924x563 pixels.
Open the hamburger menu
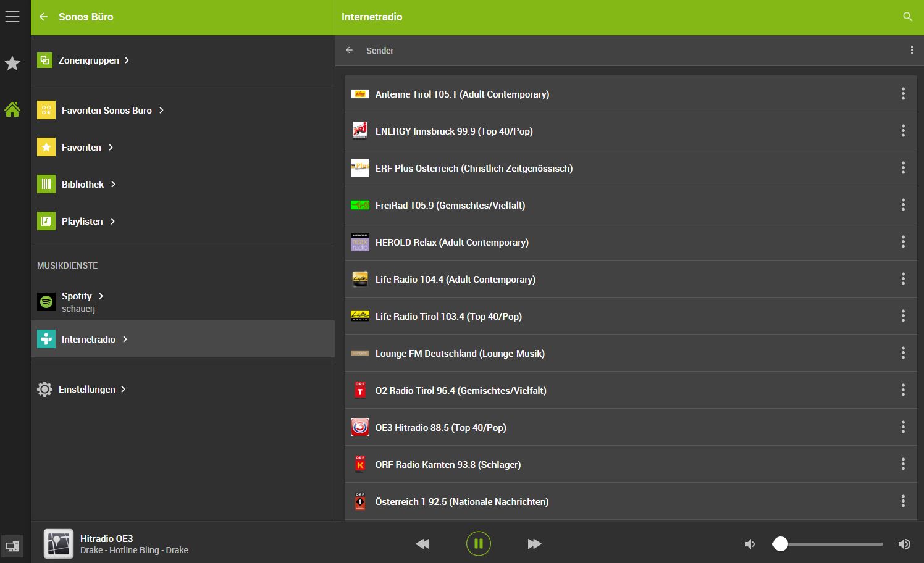tap(12, 17)
